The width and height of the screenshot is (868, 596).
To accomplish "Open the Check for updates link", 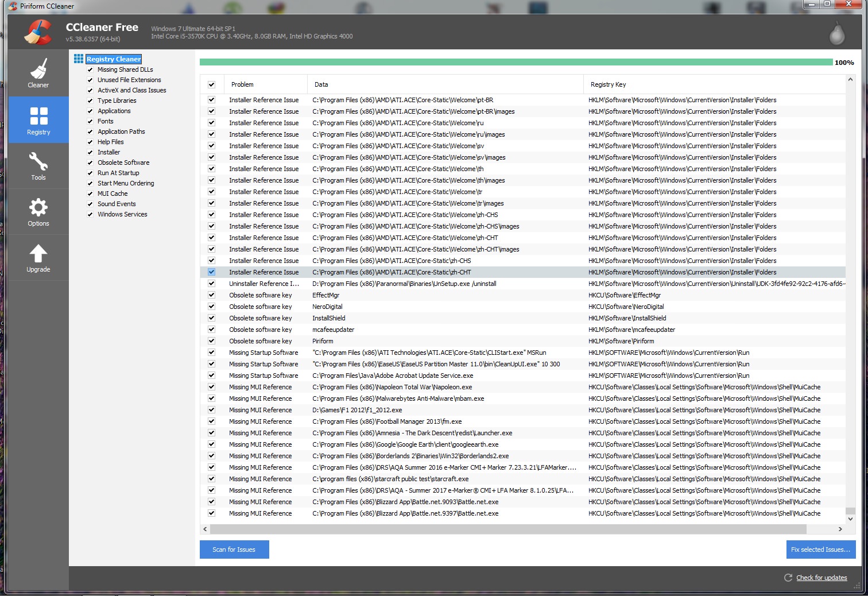I will click(x=821, y=578).
